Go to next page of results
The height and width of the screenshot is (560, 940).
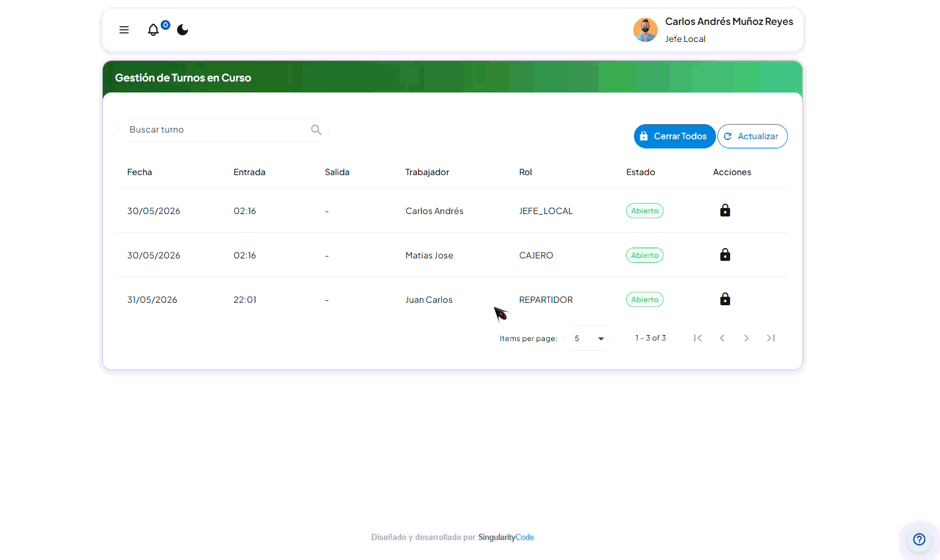(747, 338)
